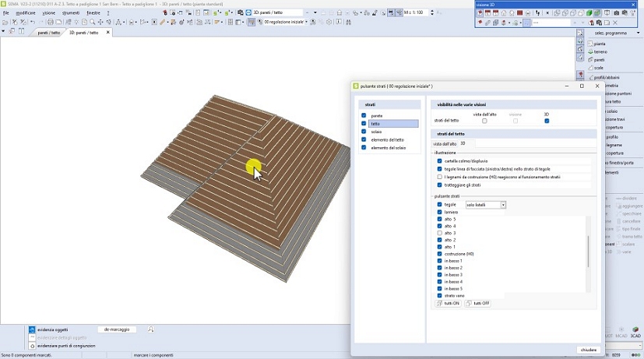This screenshot has height=359, width=644.
Task: Click the pianta icon in program selector
Action: coord(590,44)
